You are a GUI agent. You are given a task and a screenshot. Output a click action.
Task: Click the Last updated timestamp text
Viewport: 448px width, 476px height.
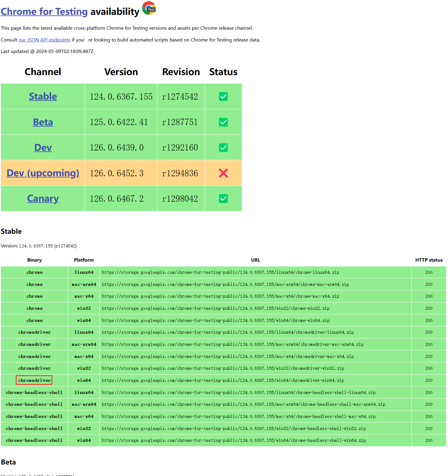click(x=47, y=51)
